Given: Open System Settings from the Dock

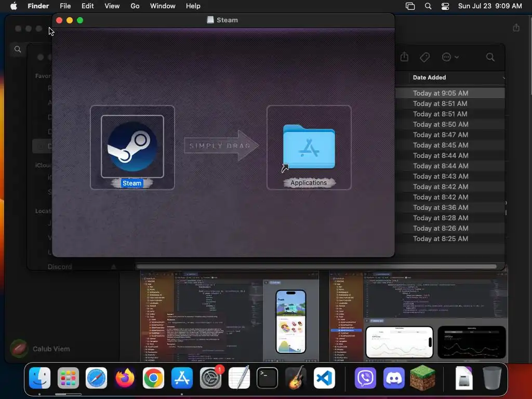Looking at the screenshot, I should click(x=210, y=378).
